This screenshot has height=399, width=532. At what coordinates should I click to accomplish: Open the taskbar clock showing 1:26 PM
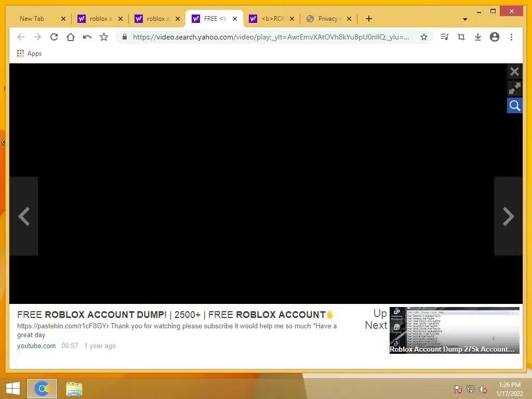pyautogui.click(x=509, y=389)
